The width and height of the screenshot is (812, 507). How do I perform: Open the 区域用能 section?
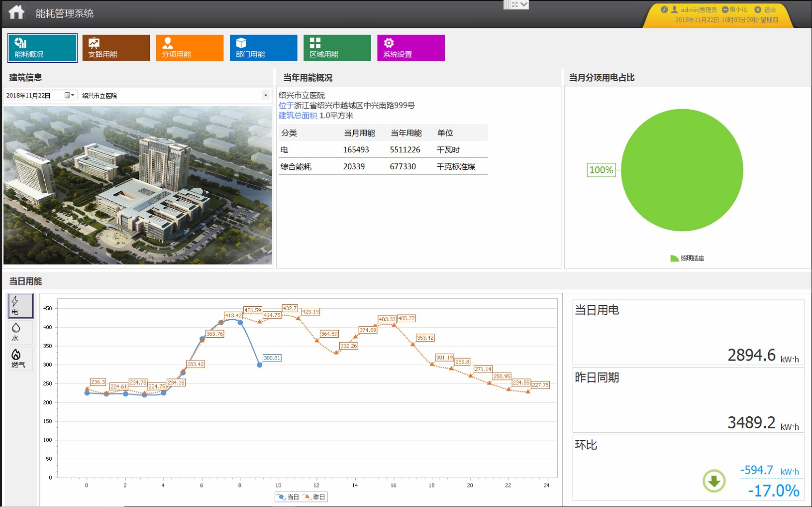[337, 48]
